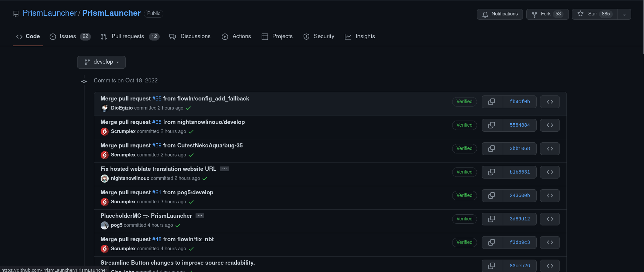Viewport: 644px width, 272px height.
Task: Show check status for Fix hosted weblate commit
Action: [205, 179]
